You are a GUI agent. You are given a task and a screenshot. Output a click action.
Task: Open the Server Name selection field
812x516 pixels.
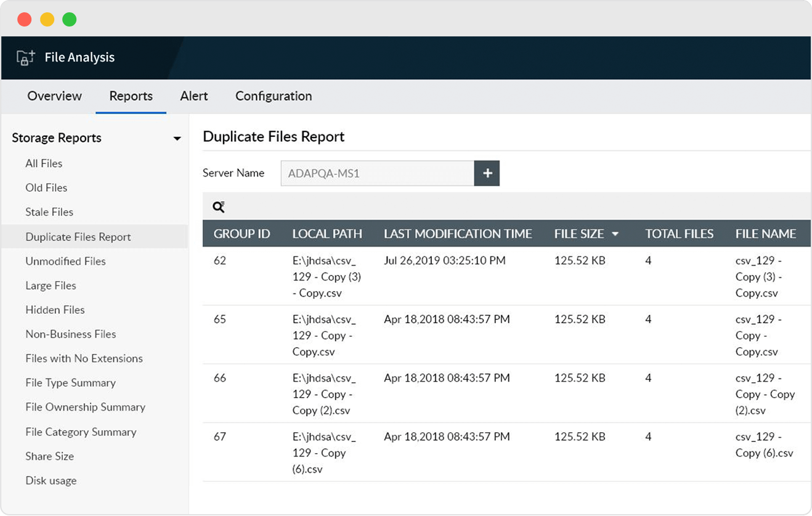[377, 173]
